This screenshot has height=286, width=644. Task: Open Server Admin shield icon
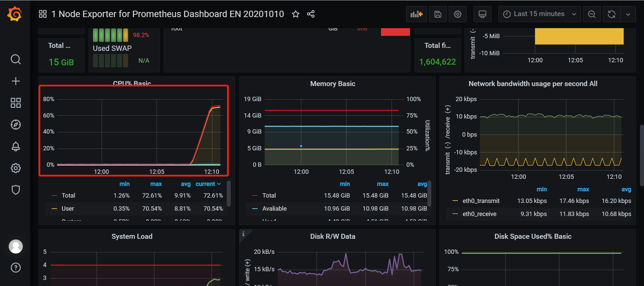pos(16,190)
